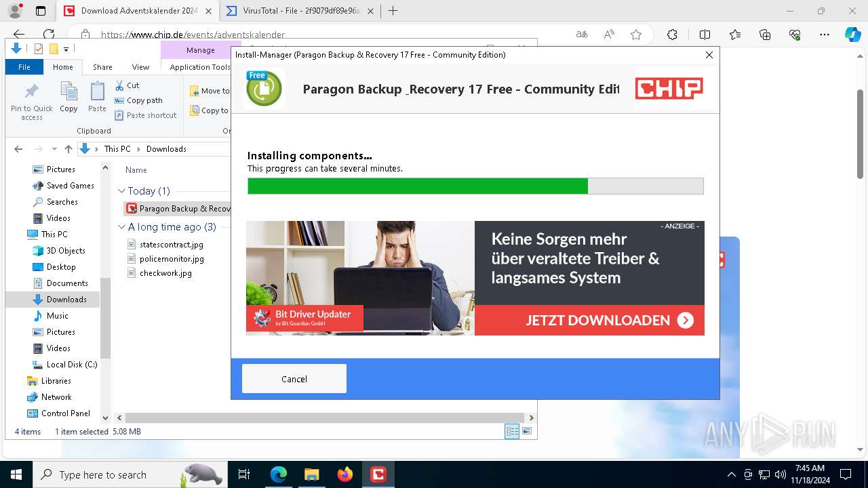Image resolution: width=868 pixels, height=488 pixels.
Task: Open Edge Settings and more menu
Action: (825, 35)
